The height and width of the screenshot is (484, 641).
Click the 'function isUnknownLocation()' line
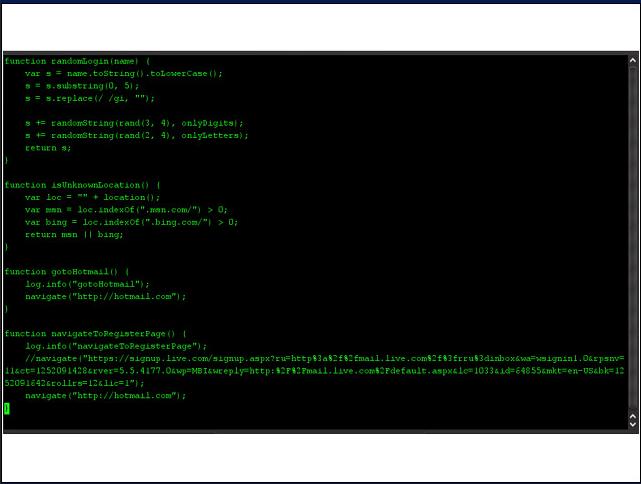point(83,185)
